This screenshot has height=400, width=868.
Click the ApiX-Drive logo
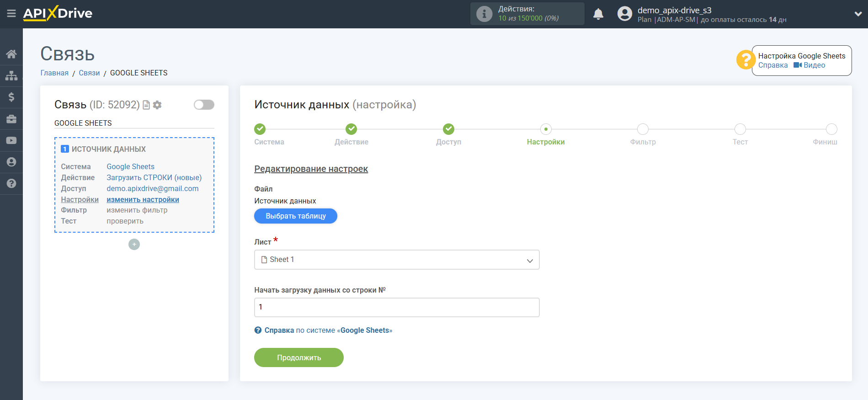[x=58, y=13]
